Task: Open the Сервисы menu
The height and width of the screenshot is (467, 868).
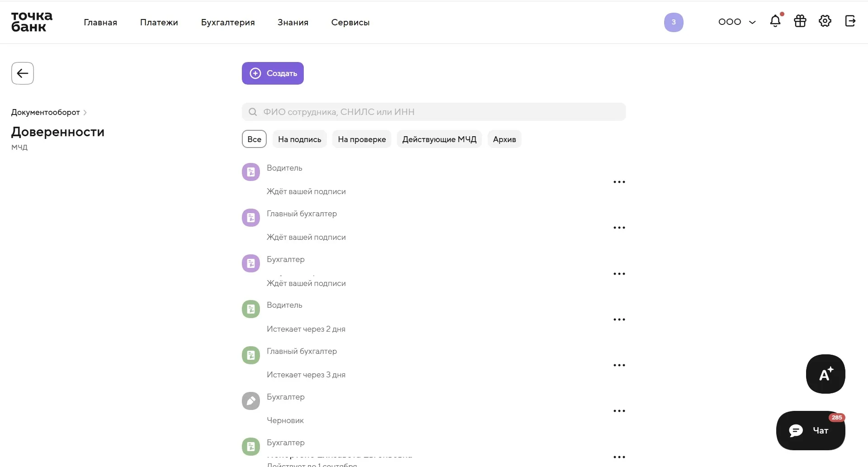Action: [350, 22]
